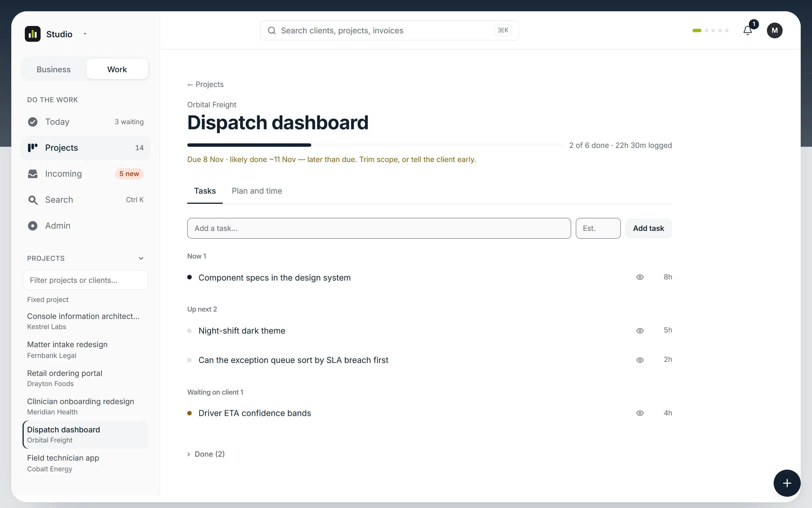812x508 pixels.
Task: Open the Tasks tab
Action: pyautogui.click(x=205, y=191)
